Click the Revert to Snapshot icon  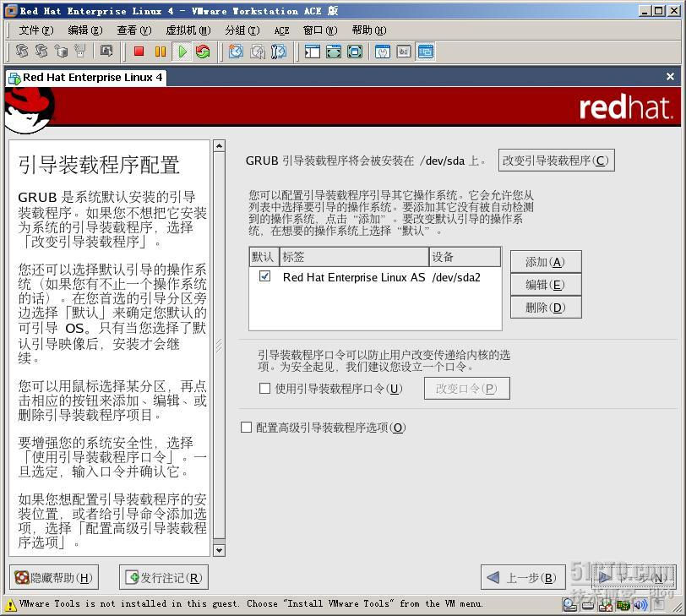click(x=257, y=52)
